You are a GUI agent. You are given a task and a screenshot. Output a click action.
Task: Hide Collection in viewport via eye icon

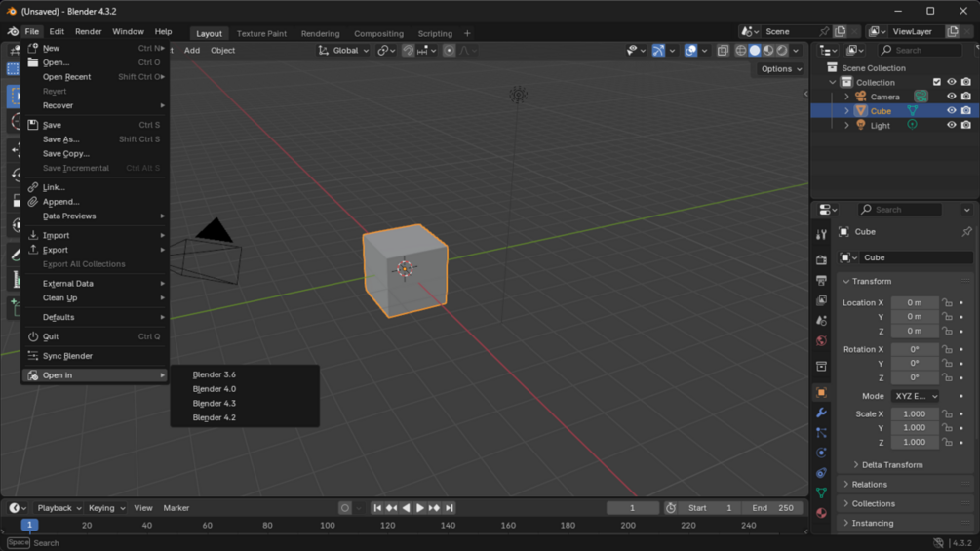[952, 82]
